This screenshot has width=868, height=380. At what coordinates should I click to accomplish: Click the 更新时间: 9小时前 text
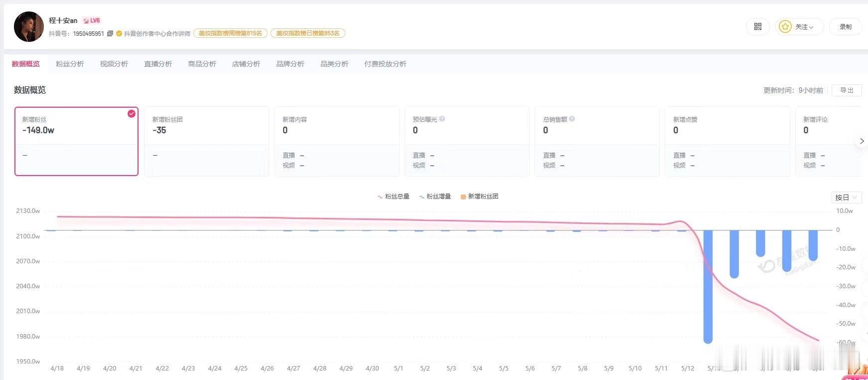793,90
